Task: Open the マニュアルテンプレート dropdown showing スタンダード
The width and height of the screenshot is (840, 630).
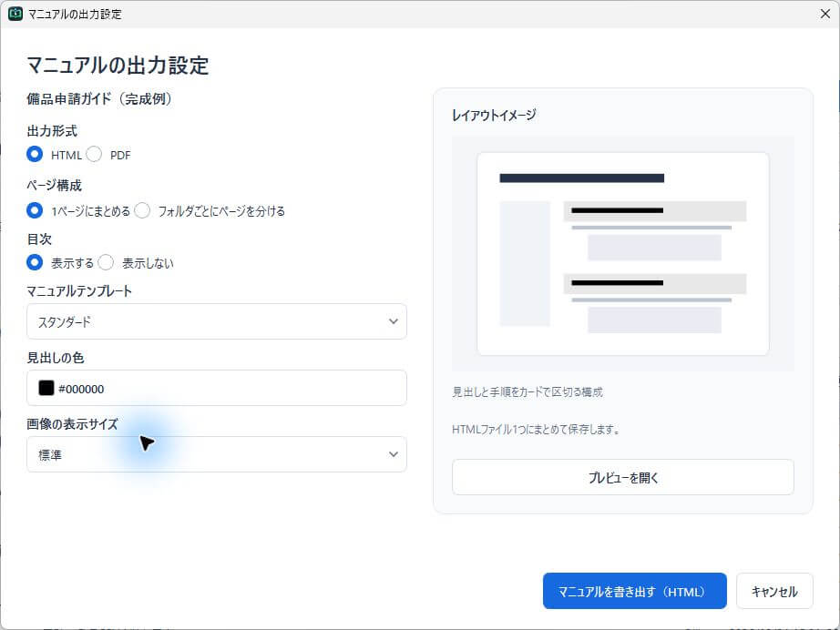Action: click(217, 321)
